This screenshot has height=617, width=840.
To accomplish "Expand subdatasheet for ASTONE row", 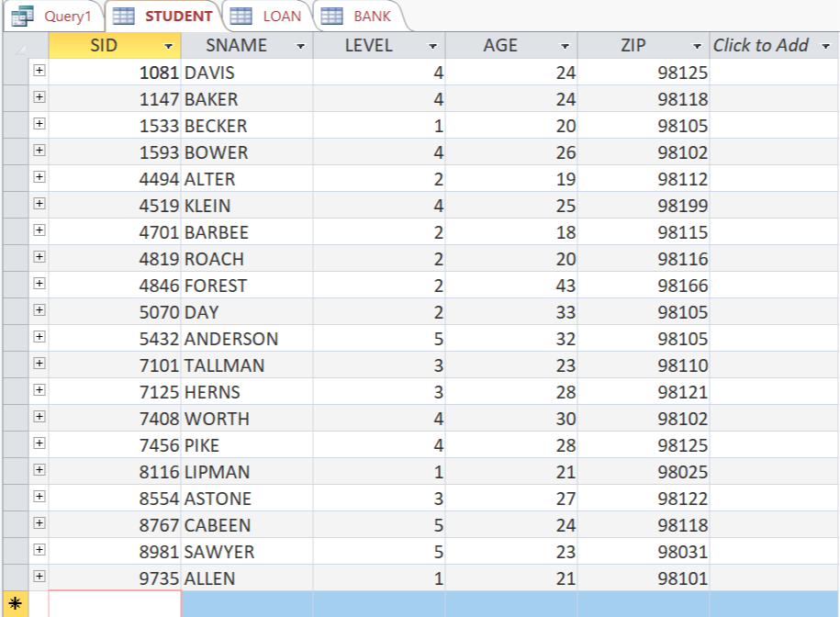I will point(39,497).
